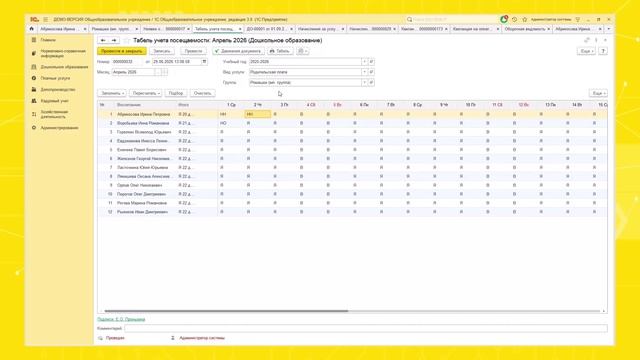Screen dimensions: 640x360
Task: Open Делопроизводство section in sidebar
Action: [58, 89]
